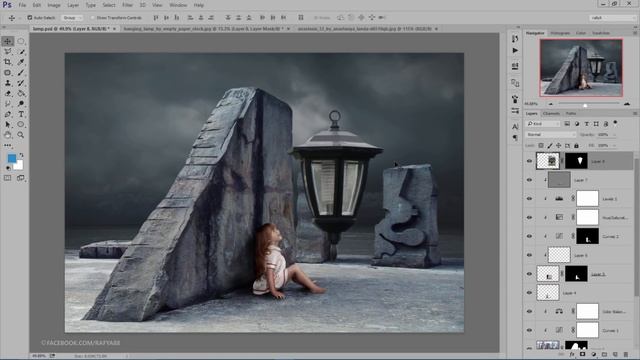Hide the Curves 1 adjustment layer
This screenshot has width=640, height=360.
(529, 330)
